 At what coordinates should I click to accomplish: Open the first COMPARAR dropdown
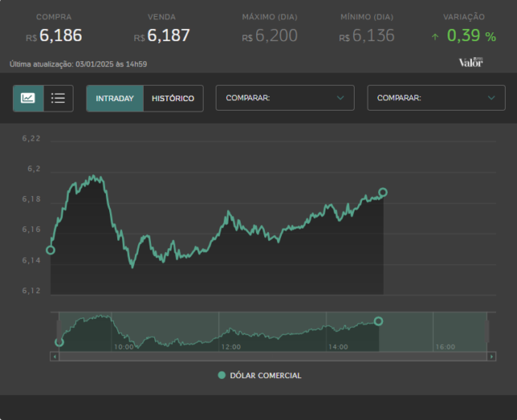click(285, 98)
